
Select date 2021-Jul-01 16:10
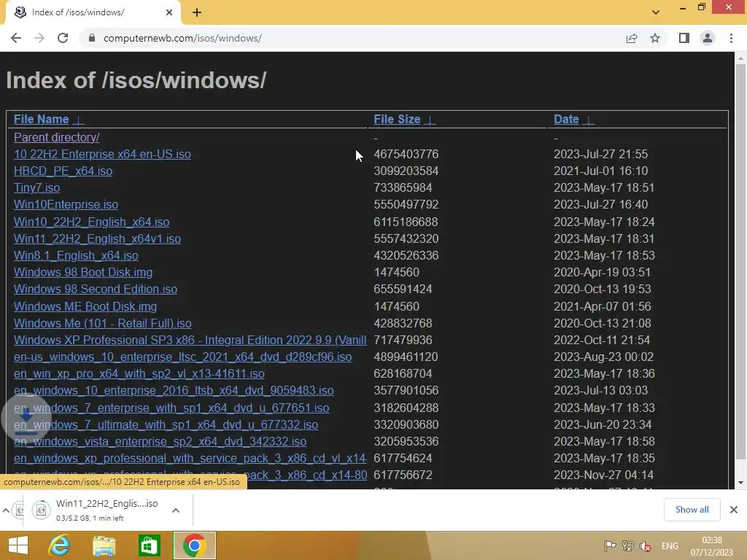601,171
